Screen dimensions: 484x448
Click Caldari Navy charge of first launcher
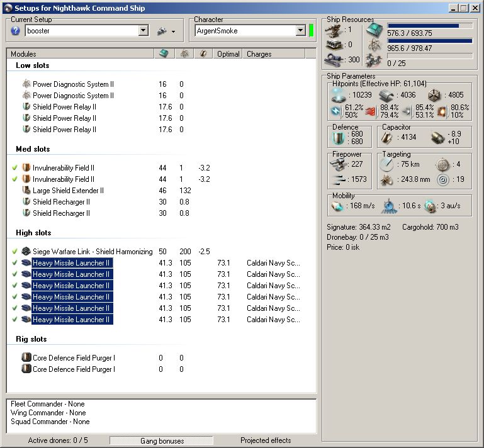click(273, 263)
